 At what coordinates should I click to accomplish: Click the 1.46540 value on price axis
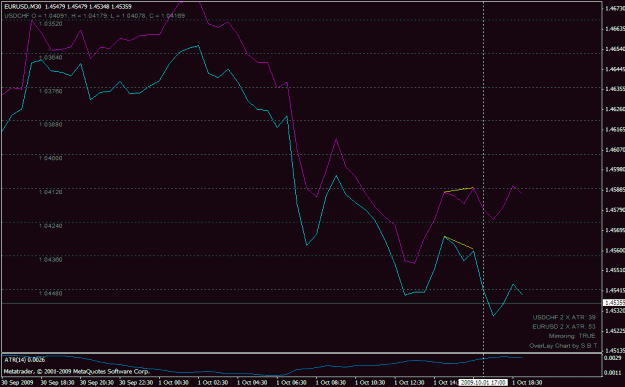click(x=615, y=49)
